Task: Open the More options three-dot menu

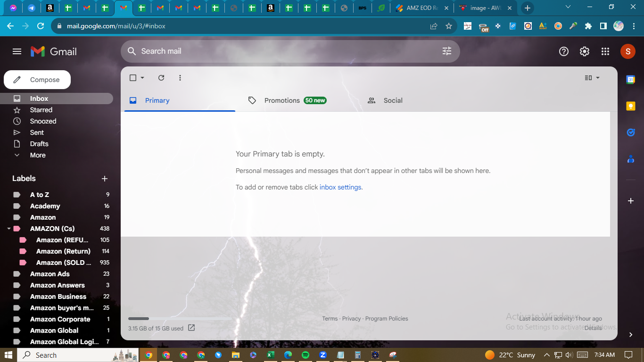Action: [180, 78]
